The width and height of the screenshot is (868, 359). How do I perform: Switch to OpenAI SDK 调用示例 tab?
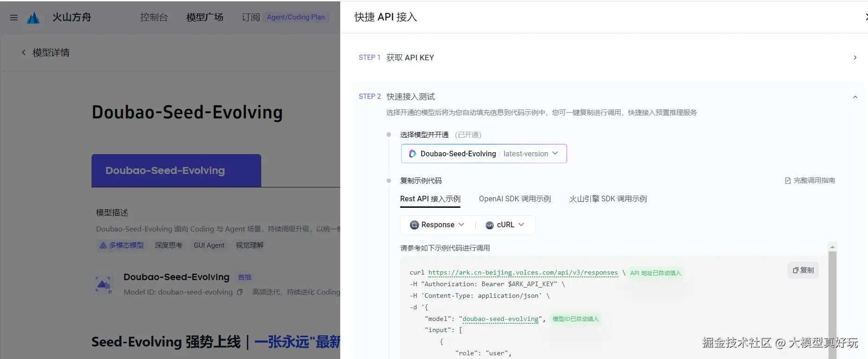pyautogui.click(x=515, y=199)
